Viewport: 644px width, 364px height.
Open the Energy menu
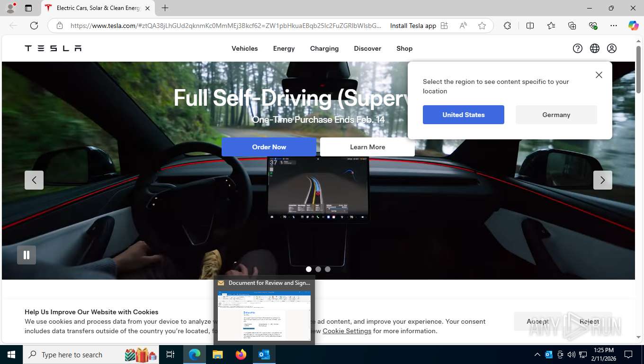[284, 48]
